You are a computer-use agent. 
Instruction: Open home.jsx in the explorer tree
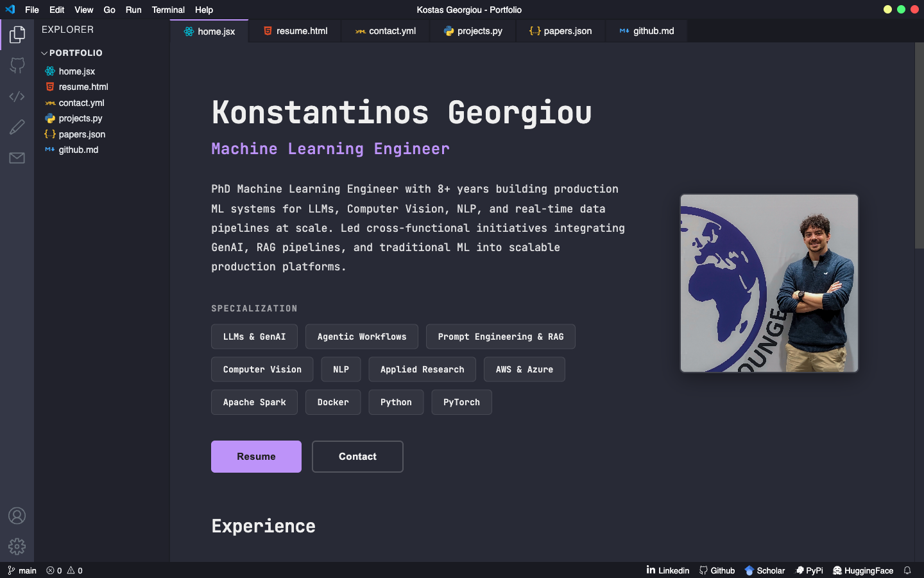click(70, 71)
